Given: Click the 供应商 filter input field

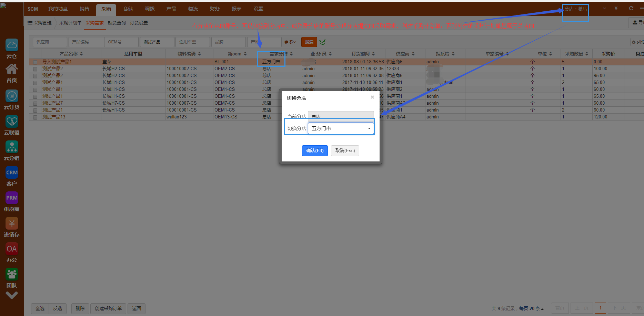Looking at the screenshot, I should click(50, 42).
